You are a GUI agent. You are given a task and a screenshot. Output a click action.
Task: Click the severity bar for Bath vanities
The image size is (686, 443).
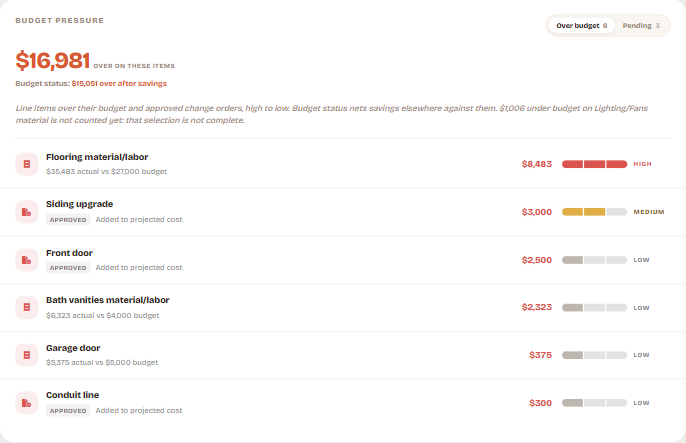pos(594,307)
